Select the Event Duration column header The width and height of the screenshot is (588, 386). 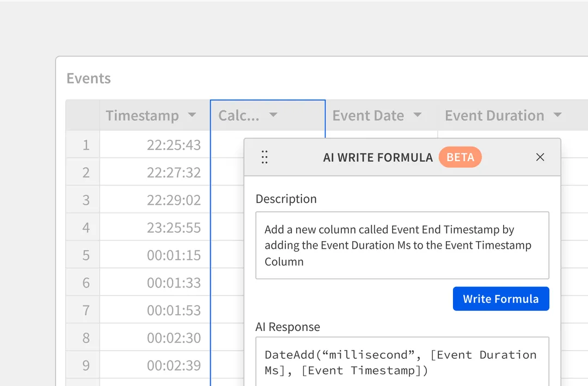494,115
